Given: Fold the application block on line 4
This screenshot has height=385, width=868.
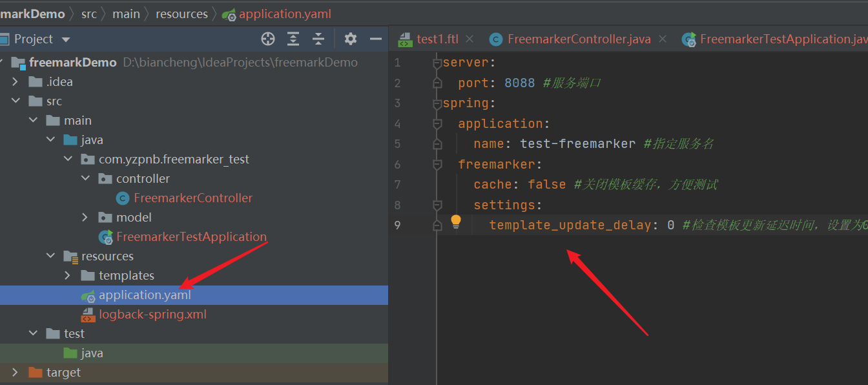Looking at the screenshot, I should click(x=437, y=124).
